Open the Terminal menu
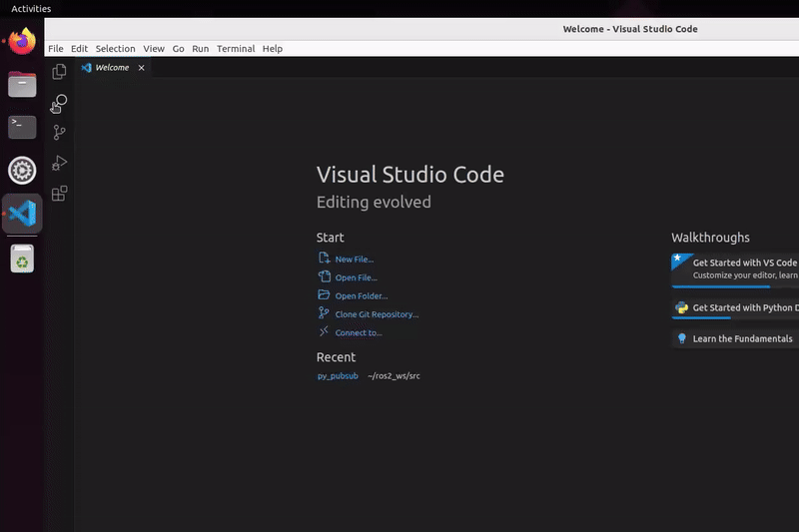Image resolution: width=799 pixels, height=532 pixels. click(236, 48)
